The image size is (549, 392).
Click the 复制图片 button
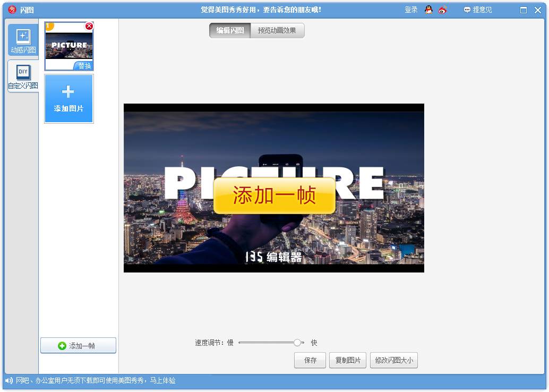point(348,360)
